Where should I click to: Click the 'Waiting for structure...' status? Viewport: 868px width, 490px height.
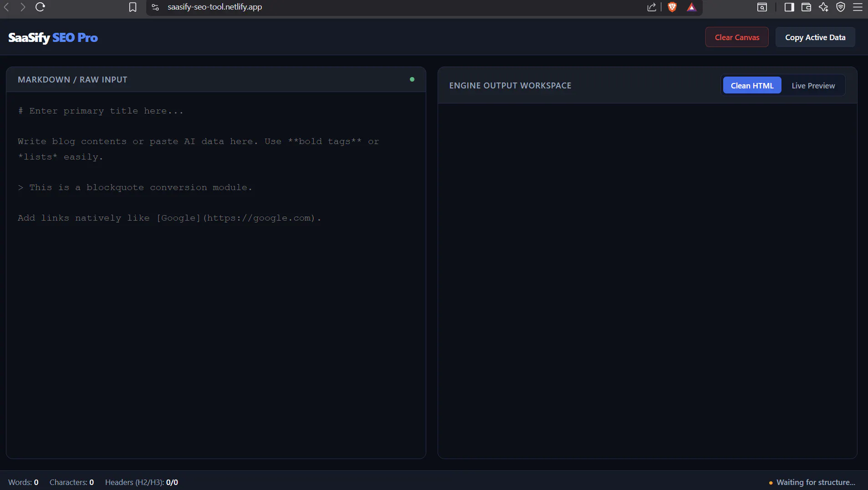(x=812, y=482)
